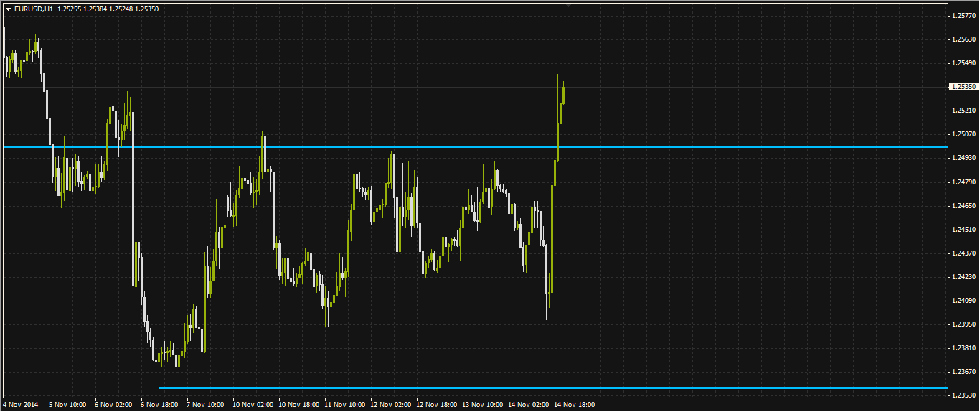The width and height of the screenshot is (980, 412).
Task: Click the 14 Nov 18:00 time label
Action: pos(574,405)
